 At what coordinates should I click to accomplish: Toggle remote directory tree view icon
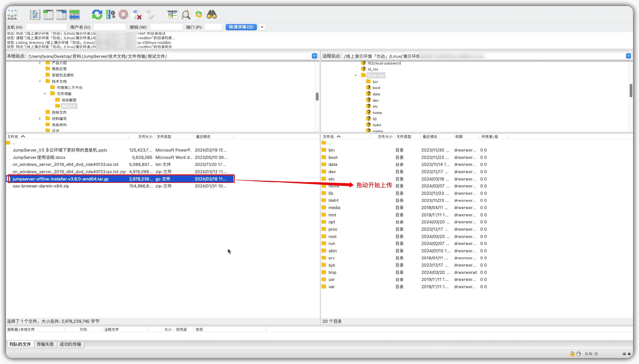[61, 15]
